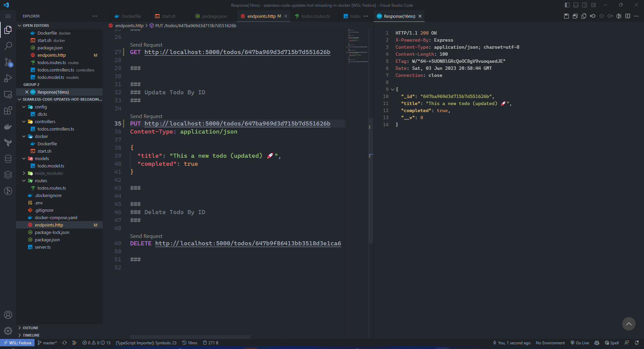Click Send Request above the PUT request
This screenshot has height=349, width=644.
(146, 116)
